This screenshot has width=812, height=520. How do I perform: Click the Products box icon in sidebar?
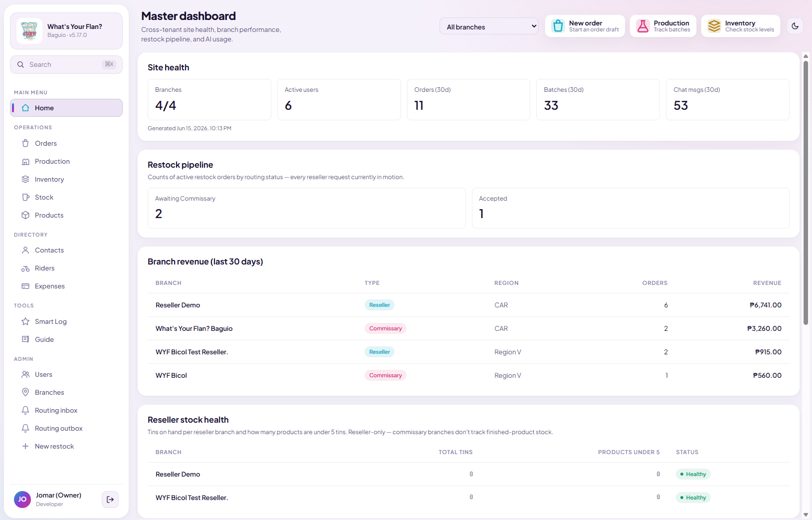pos(25,215)
